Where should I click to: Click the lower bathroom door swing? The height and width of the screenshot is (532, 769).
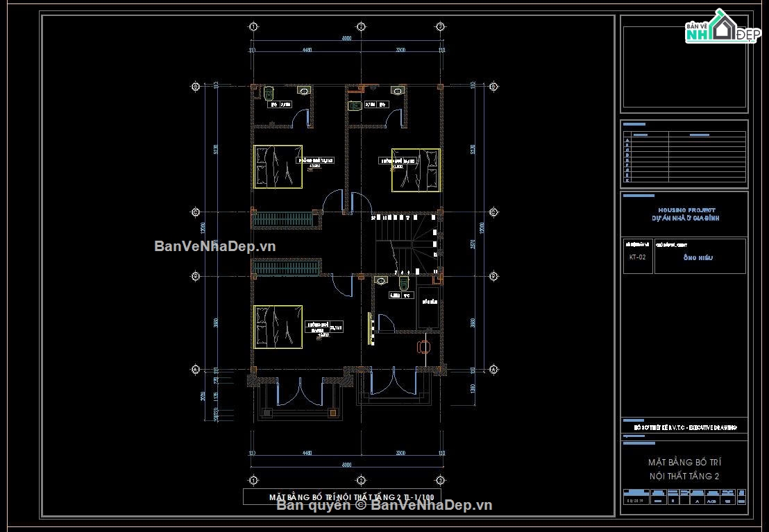pos(385,324)
